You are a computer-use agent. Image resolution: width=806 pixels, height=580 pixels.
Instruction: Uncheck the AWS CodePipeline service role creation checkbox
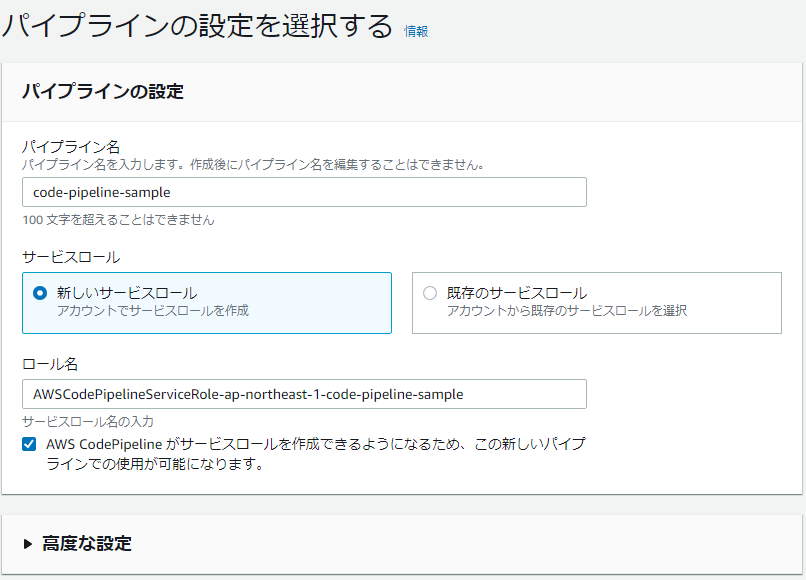[x=28, y=444]
